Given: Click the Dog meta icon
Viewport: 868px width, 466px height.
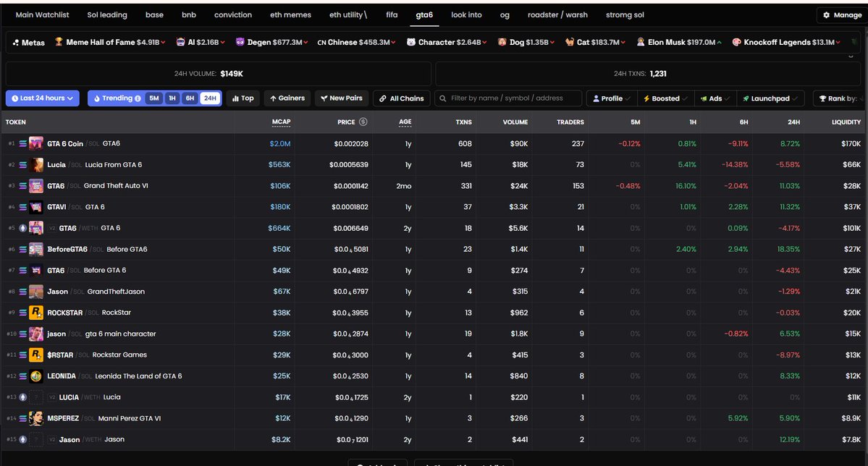Looking at the screenshot, I should tap(502, 42).
